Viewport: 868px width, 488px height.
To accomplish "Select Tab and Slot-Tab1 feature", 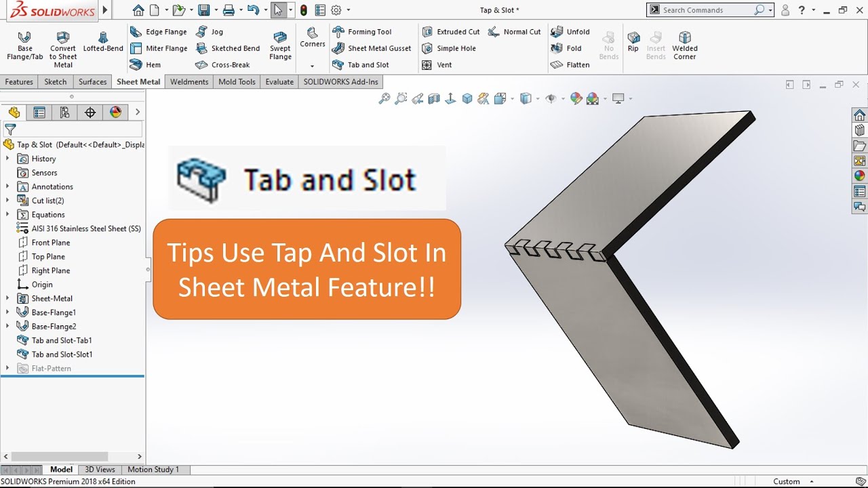I will point(54,340).
